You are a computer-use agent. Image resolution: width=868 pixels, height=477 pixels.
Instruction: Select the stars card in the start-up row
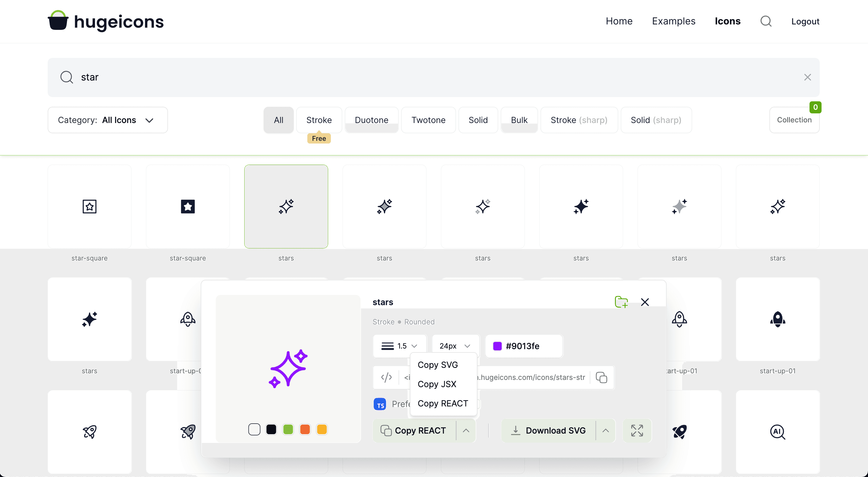(x=89, y=319)
